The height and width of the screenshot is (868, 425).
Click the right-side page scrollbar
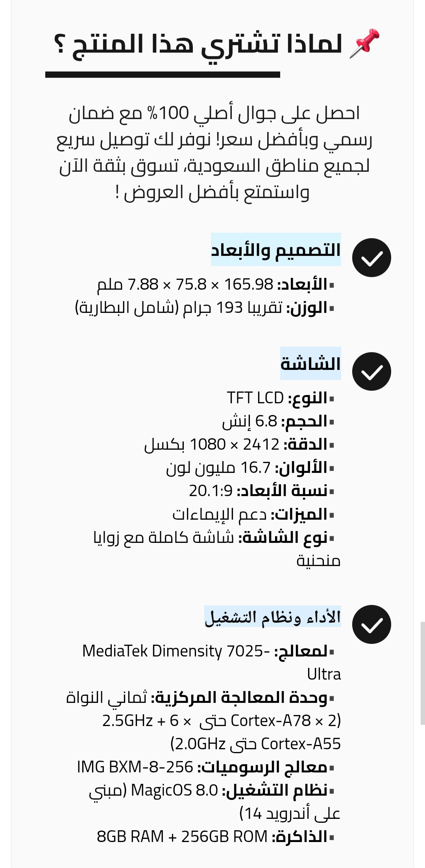[422, 672]
